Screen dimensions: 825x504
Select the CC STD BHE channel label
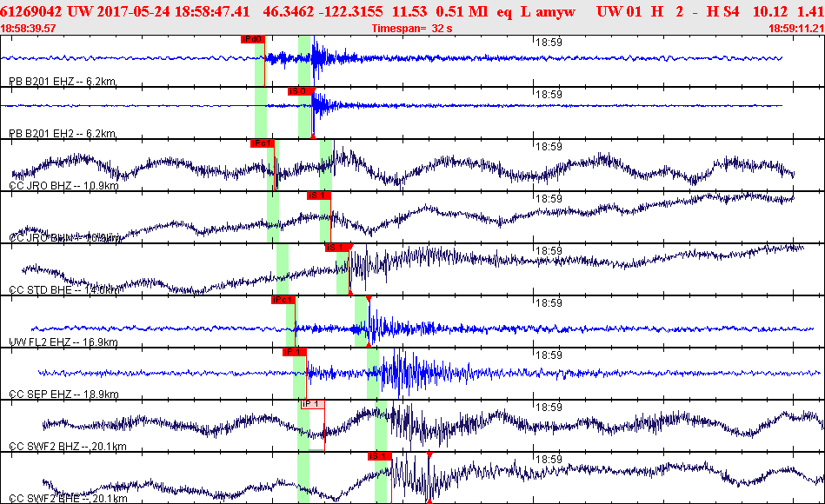(x=64, y=290)
